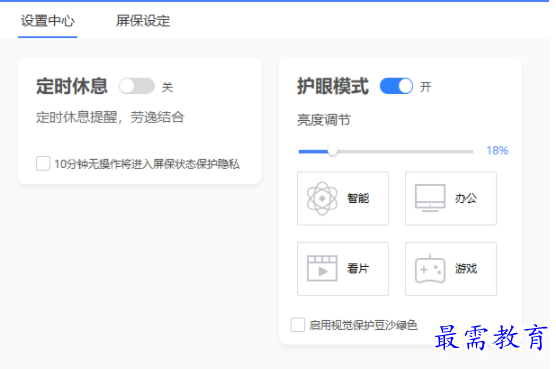Select the 智能 mode label
The height and width of the screenshot is (369, 556).
pyautogui.click(x=358, y=198)
